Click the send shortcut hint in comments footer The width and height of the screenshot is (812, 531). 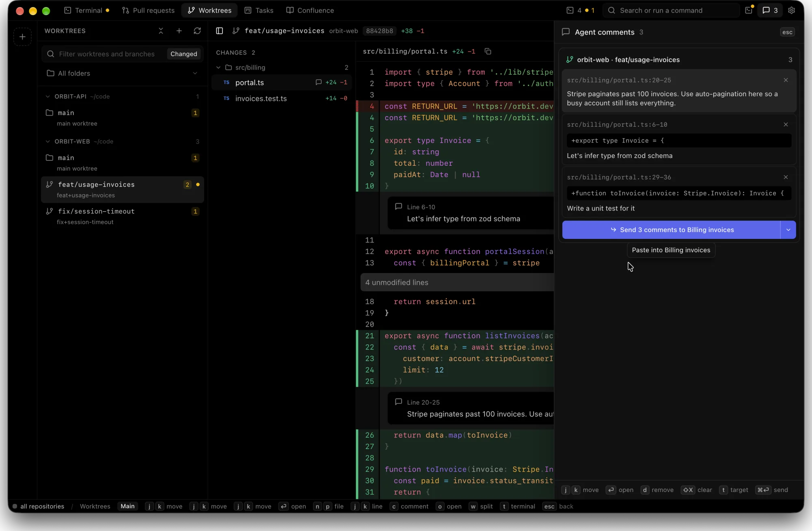(x=772, y=490)
